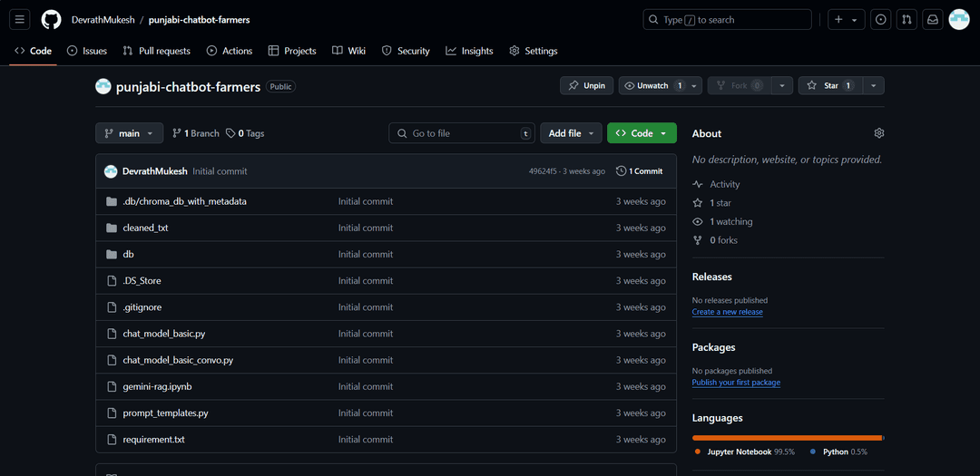Expand the Star lists dropdown caret
Viewport: 980px width, 476px height.
[873, 85]
